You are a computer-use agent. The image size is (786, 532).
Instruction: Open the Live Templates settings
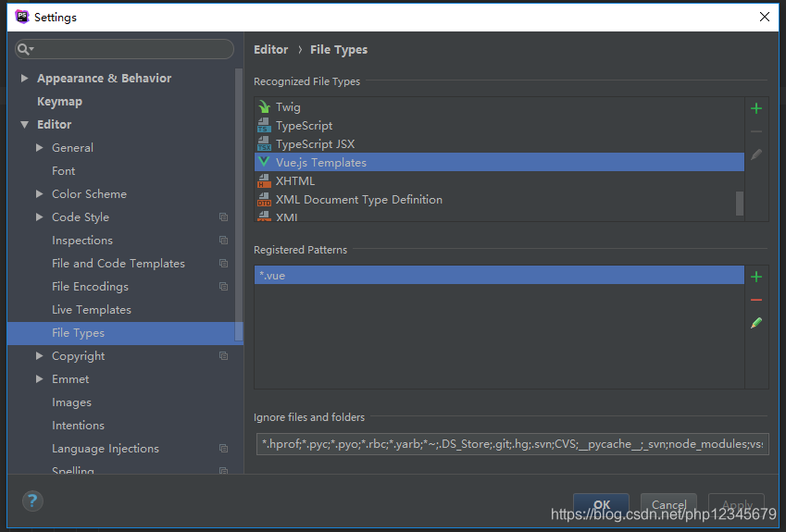pos(92,310)
